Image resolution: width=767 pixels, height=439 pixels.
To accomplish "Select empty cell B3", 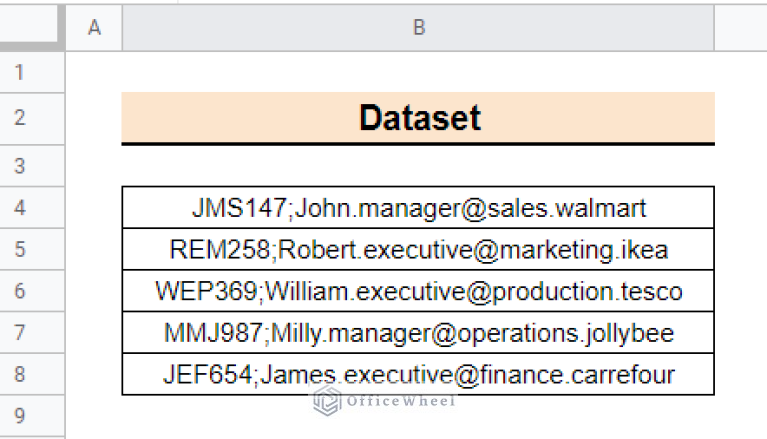I will click(x=418, y=165).
